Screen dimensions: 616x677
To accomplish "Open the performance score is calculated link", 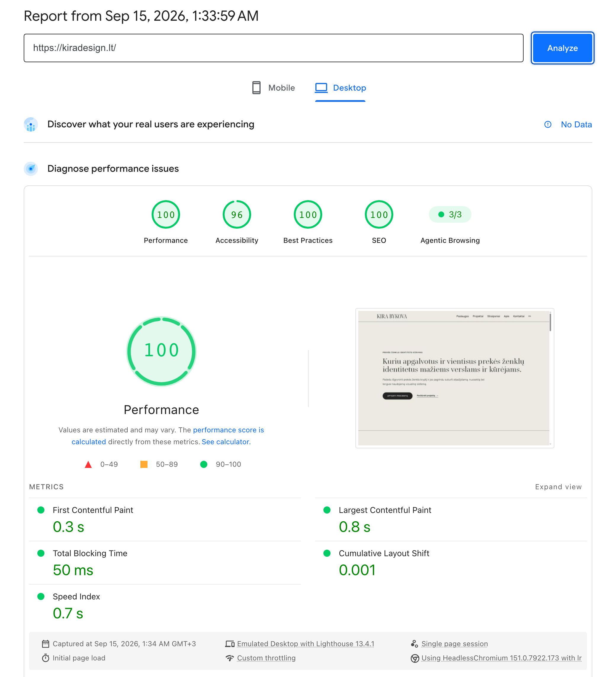I will click(x=168, y=436).
